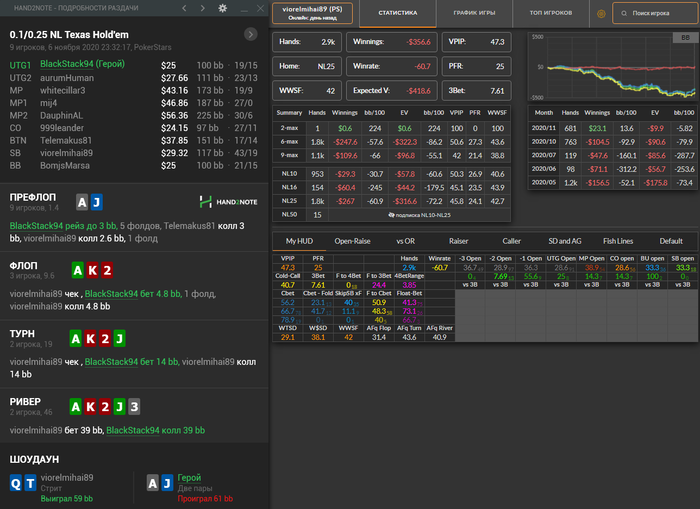The height and width of the screenshot is (509, 700).
Task: Click BlackStack94 колл 39 bb river action
Action: (155, 430)
